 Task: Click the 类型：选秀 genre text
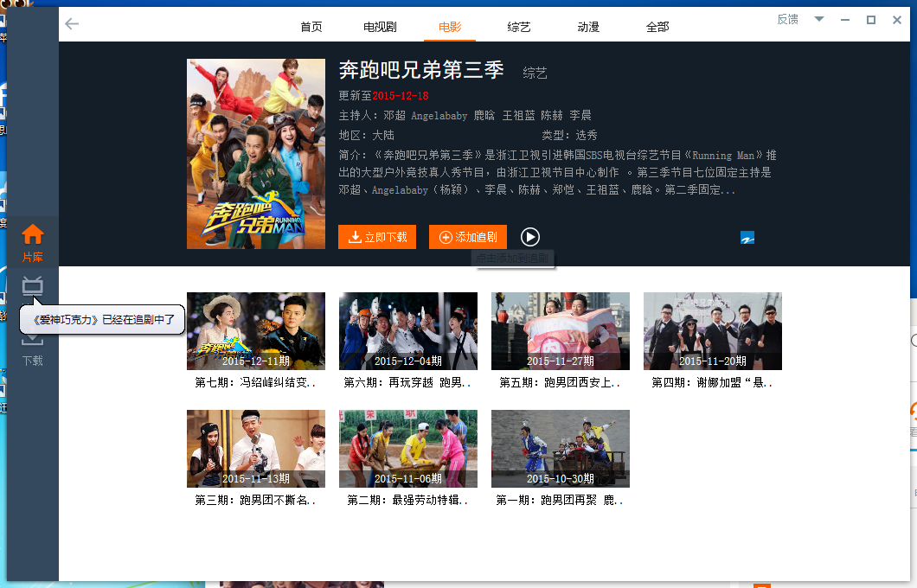point(569,136)
